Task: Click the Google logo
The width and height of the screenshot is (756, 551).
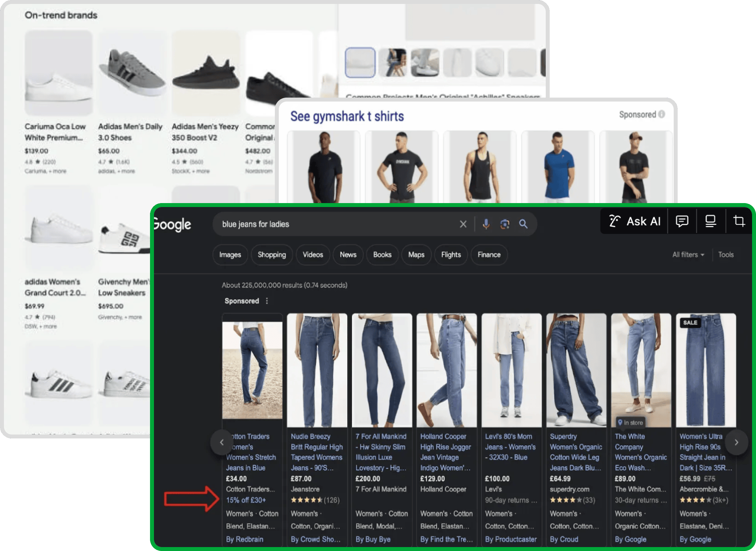Action: (x=172, y=224)
